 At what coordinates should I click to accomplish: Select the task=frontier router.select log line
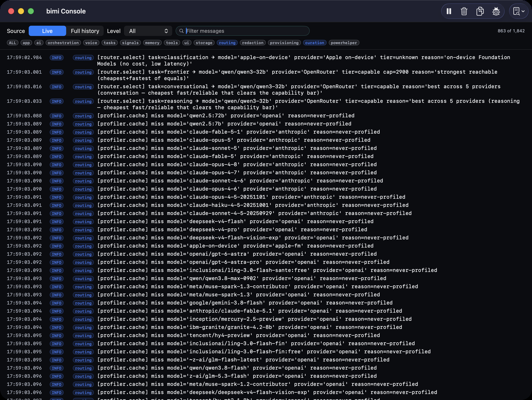click(x=266, y=75)
